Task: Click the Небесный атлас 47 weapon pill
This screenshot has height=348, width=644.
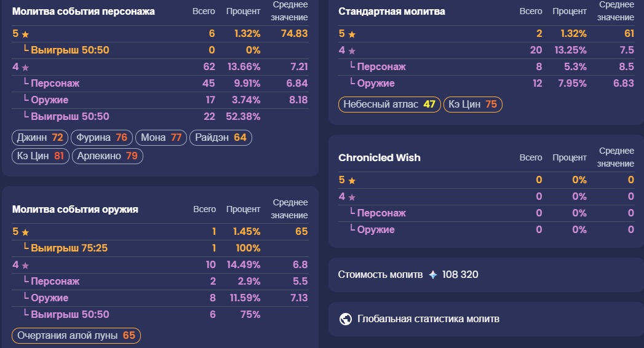Action: 389,105
